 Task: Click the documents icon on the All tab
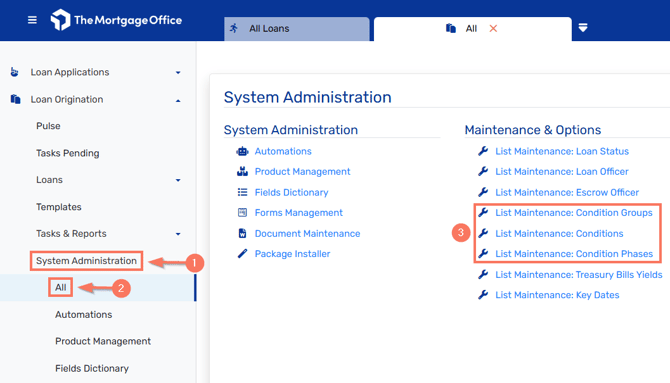point(450,28)
